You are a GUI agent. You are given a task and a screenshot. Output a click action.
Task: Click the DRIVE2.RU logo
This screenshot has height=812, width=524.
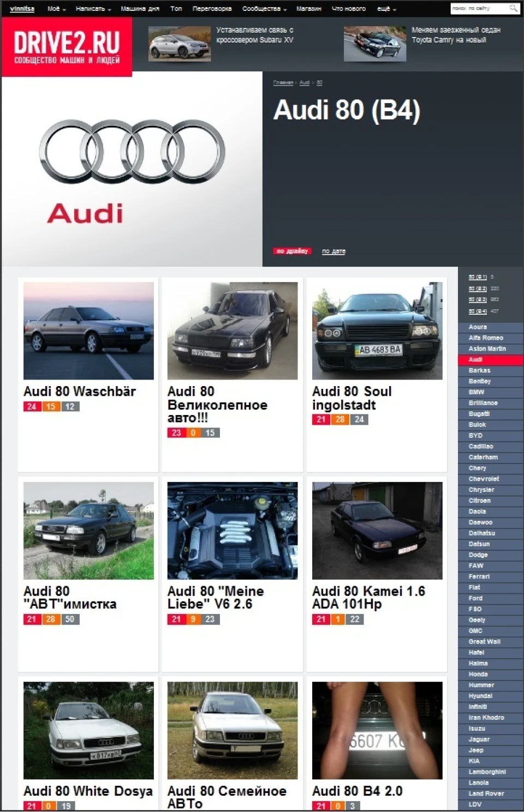[x=67, y=47]
